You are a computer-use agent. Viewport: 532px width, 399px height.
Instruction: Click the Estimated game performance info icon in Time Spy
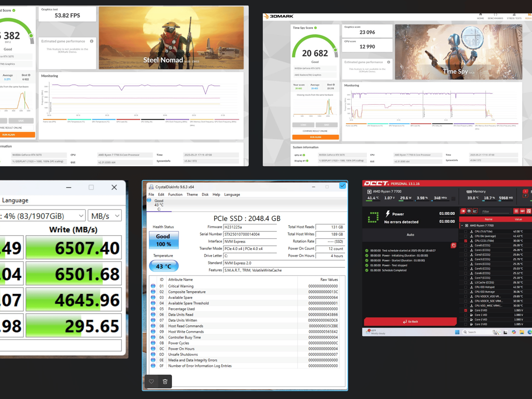[x=389, y=62]
